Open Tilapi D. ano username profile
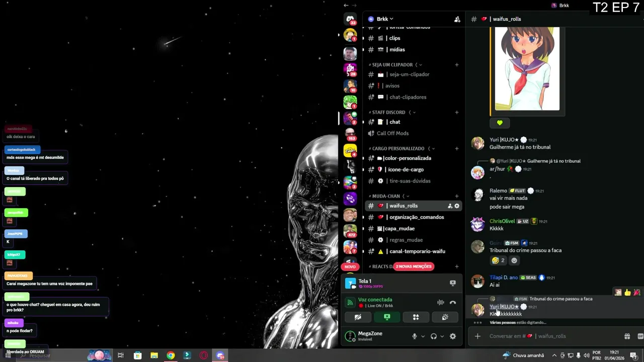This screenshot has height=362, width=644. 504,278
